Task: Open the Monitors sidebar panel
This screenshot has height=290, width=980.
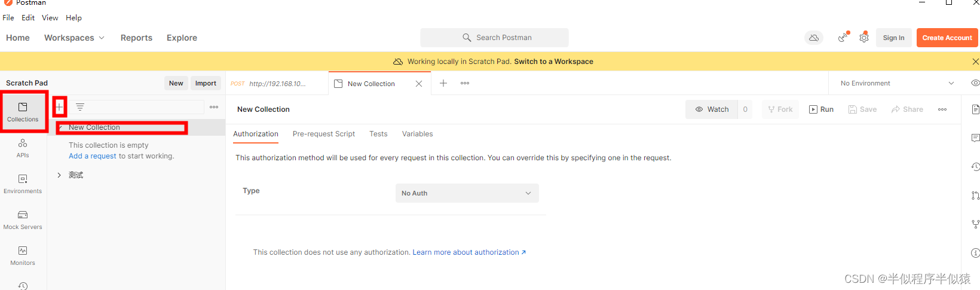Action: [23, 255]
